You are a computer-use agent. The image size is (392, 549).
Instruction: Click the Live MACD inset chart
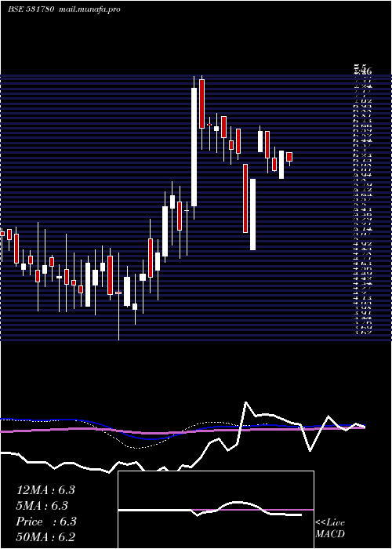[x=216, y=510]
